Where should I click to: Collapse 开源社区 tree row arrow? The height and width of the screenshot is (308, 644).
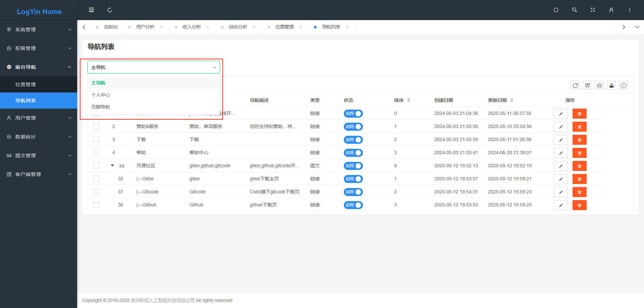coord(112,166)
